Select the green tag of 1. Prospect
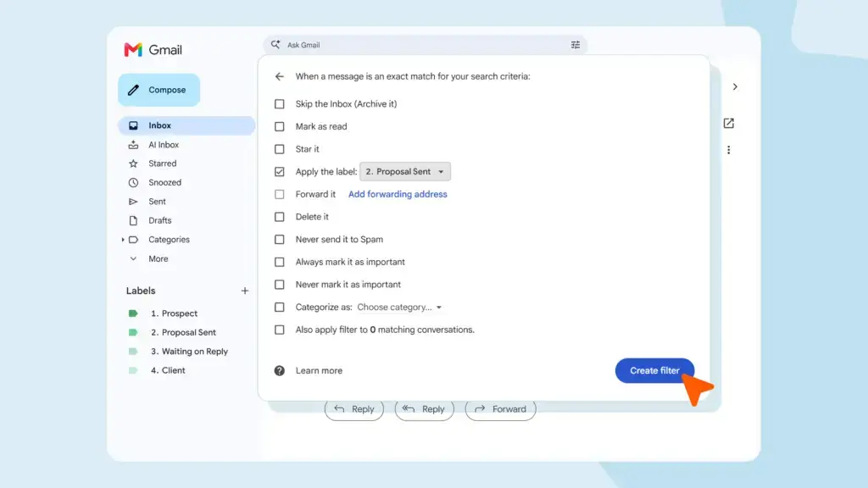This screenshot has height=488, width=868. point(133,313)
